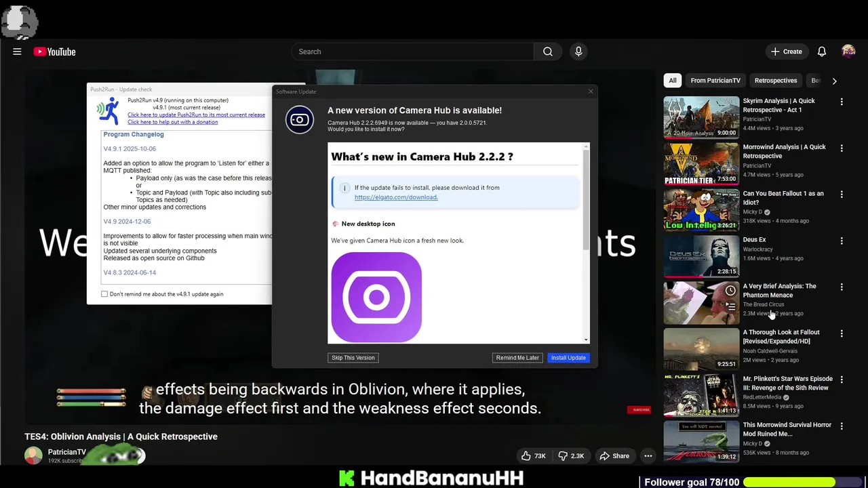Open options for Mr. Plinkett's Star Wars review
Screen dimensions: 868x488
(842, 380)
